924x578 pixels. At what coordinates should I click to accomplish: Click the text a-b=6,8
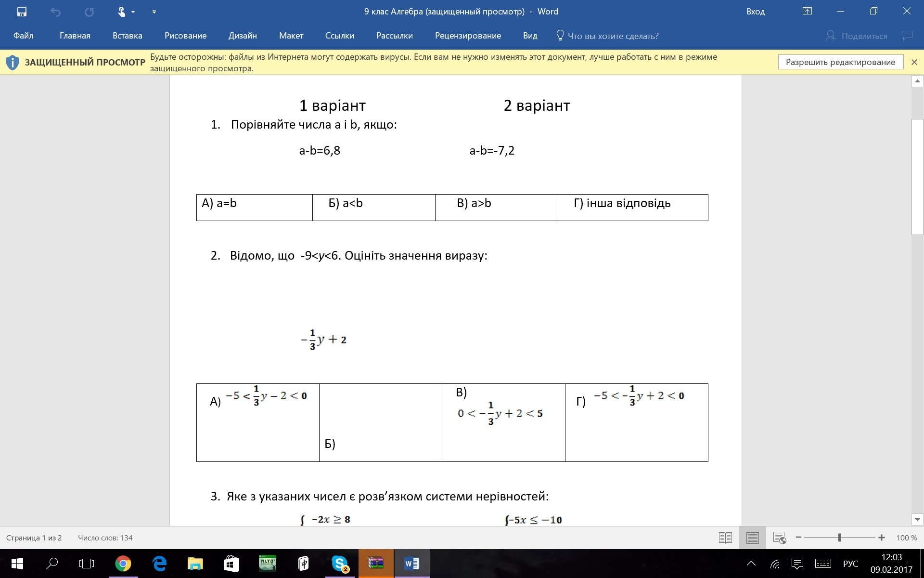[x=320, y=150]
